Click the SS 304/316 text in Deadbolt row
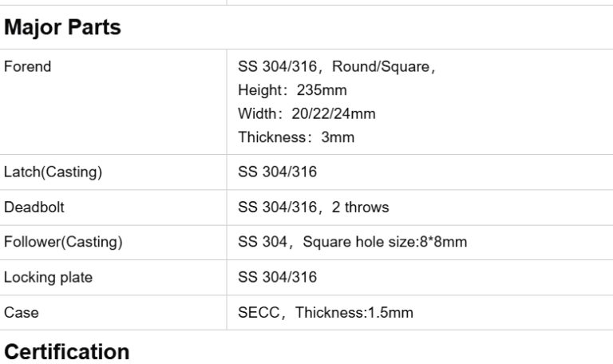Screen dimensions: 613x364 pyautogui.click(x=277, y=208)
